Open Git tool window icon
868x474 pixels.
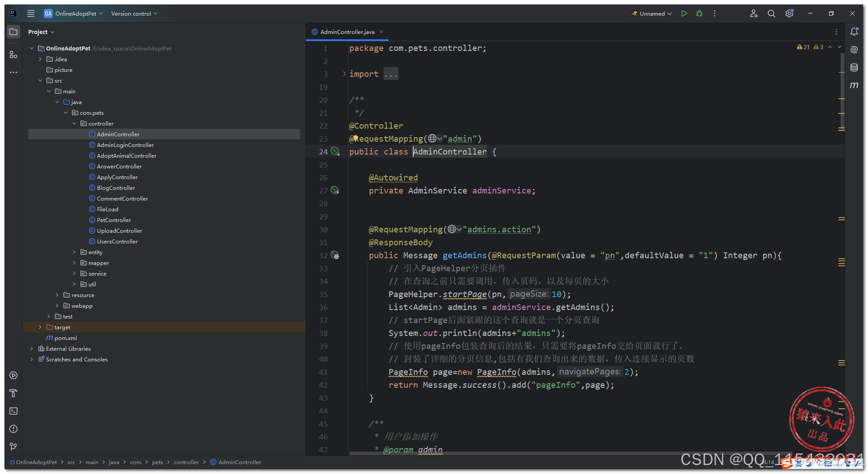point(13,447)
